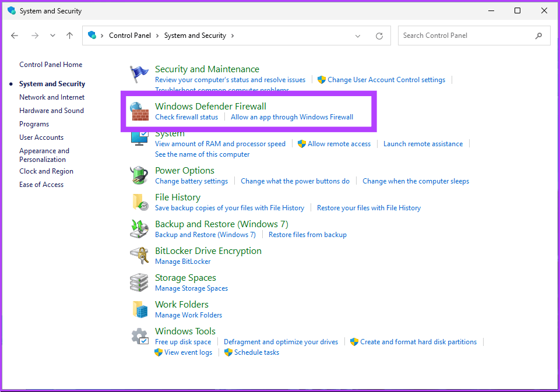The height and width of the screenshot is (392, 560).
Task: Open the recent locations dropdown arrow
Action: coord(52,36)
